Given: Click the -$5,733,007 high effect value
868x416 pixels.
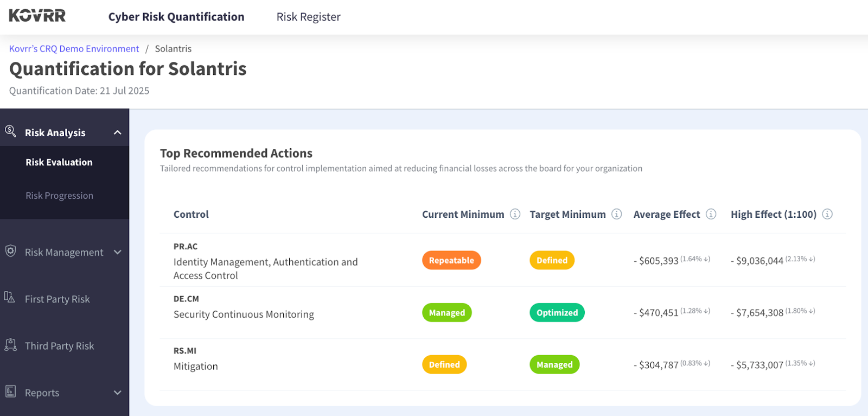Looking at the screenshot, I should 757,365.
